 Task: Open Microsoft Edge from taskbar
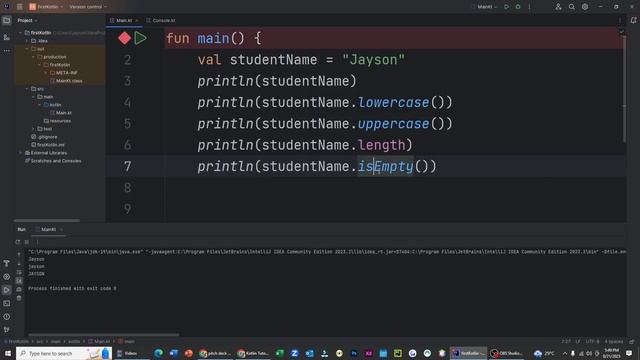click(159, 353)
